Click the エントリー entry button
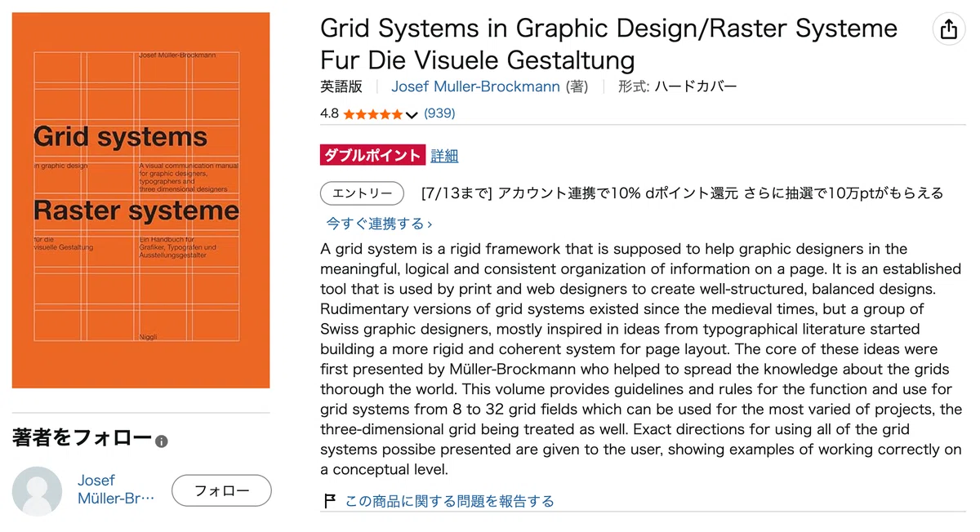The image size is (980, 532). tap(362, 193)
